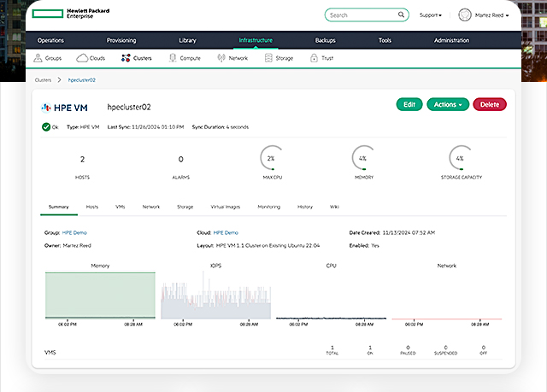Click the Layout HPE VM 1.1 Cluster text
Image resolution: width=547 pixels, height=392 pixels.
pyautogui.click(x=258, y=245)
